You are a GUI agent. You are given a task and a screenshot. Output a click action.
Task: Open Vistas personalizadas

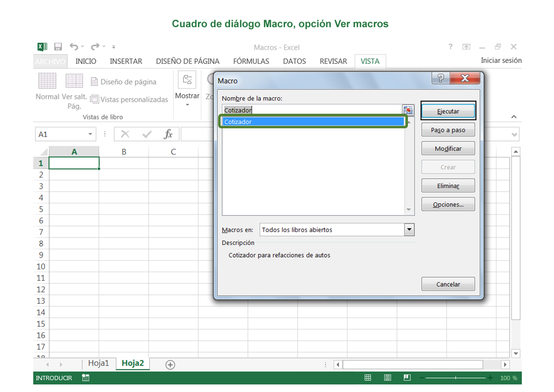tap(129, 100)
